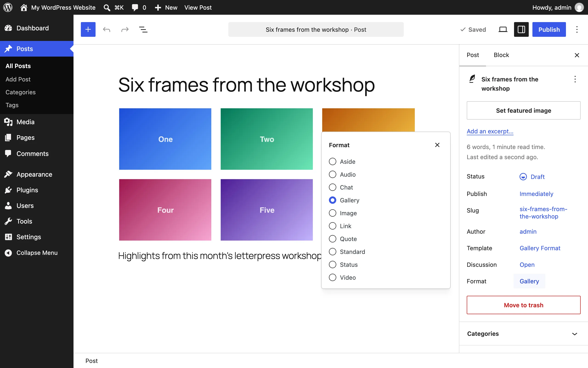Click View Post in admin bar
Viewport: 588px width, 368px height.
click(x=198, y=8)
